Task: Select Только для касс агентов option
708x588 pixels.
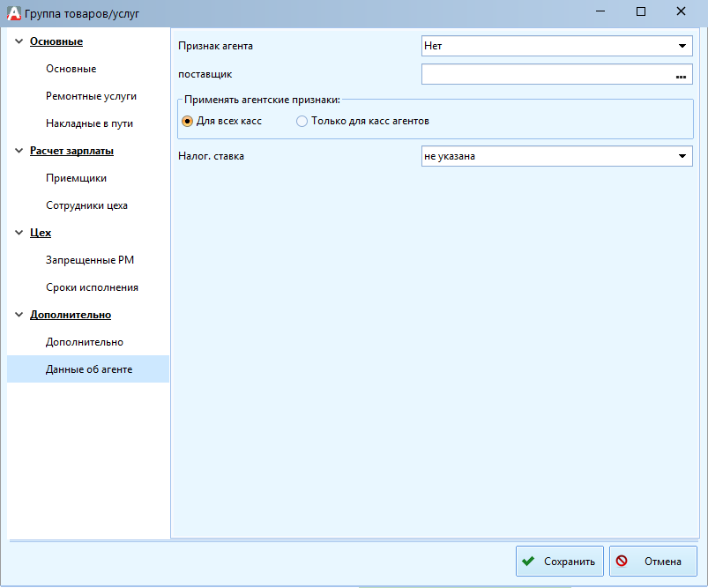Action: click(302, 121)
